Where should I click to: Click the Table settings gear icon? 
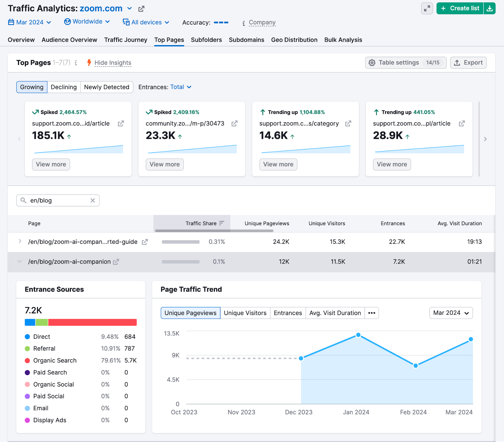click(x=372, y=62)
